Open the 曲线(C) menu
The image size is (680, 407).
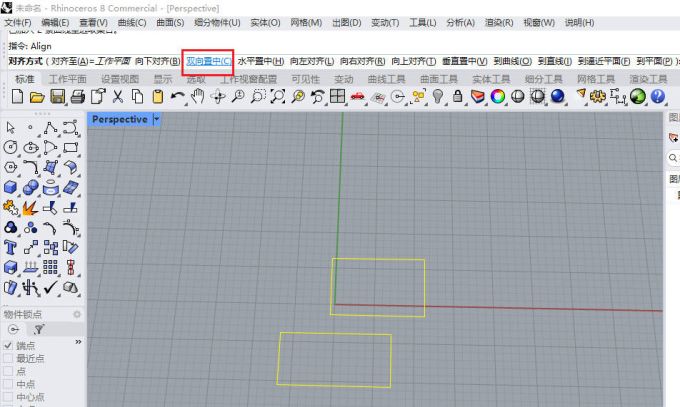[x=131, y=22]
